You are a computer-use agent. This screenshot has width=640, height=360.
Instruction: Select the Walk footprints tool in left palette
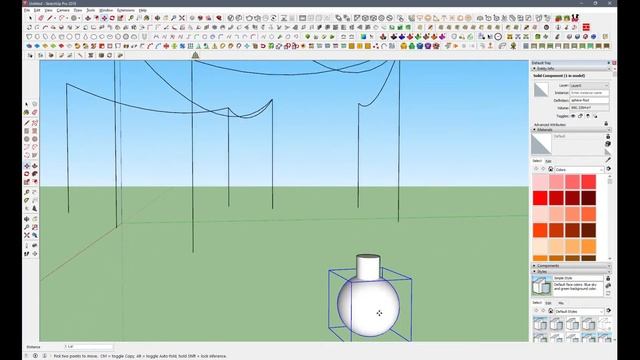pos(27,254)
